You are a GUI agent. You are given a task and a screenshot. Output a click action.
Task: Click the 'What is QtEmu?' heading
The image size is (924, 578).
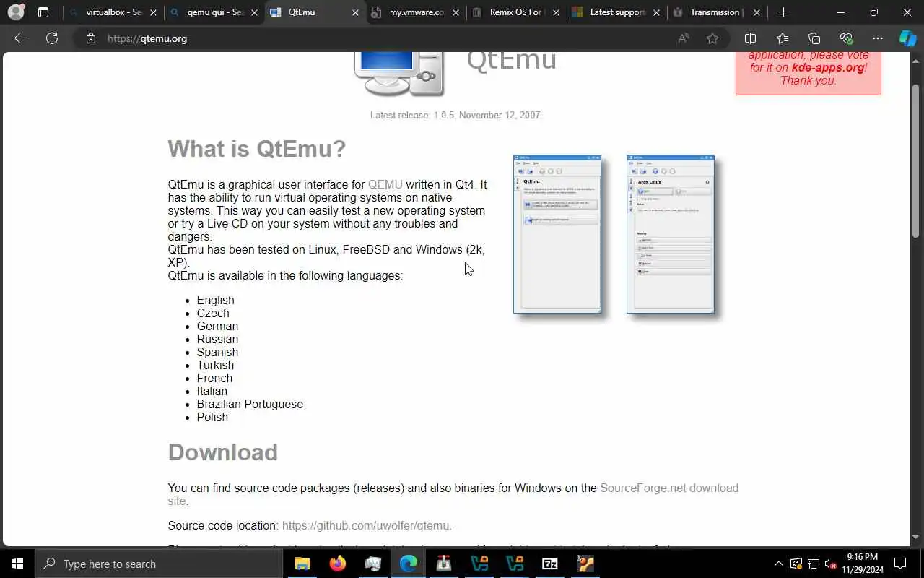pyautogui.click(x=257, y=149)
